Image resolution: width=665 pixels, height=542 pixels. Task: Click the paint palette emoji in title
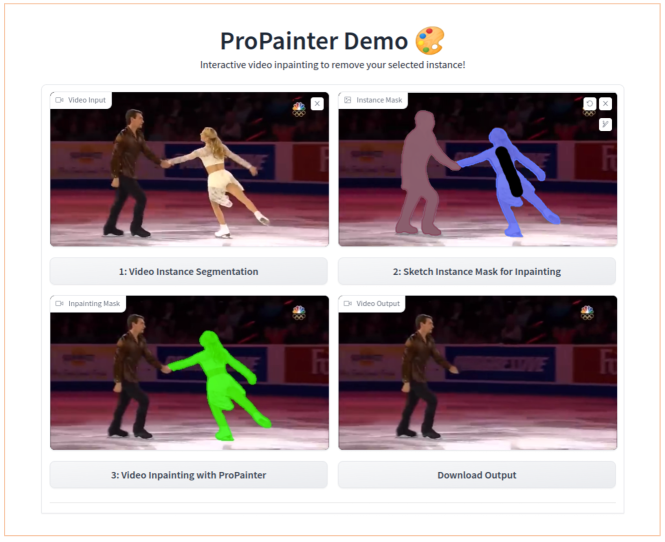(x=430, y=41)
